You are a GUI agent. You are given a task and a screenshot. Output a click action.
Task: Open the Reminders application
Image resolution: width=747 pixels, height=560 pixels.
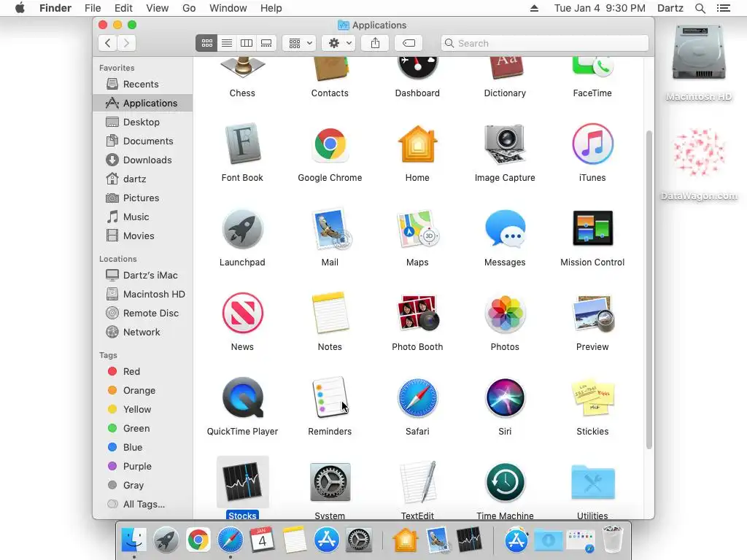pos(330,398)
